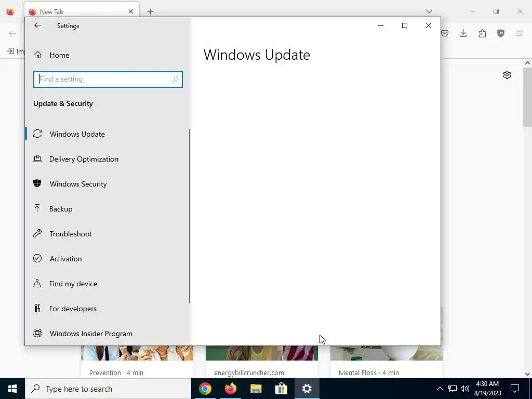Open Windows Insider Program settings
Viewport: 532px width, 399px height.
pyautogui.click(x=107, y=334)
